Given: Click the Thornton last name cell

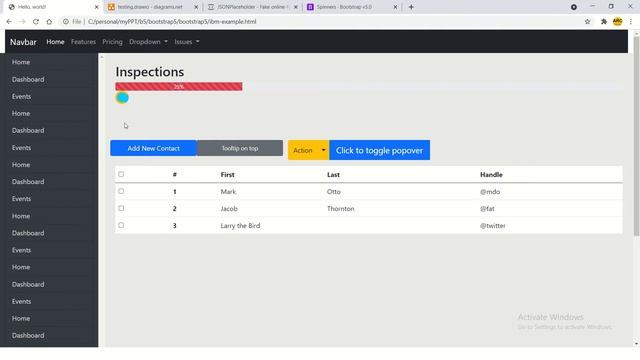Looking at the screenshot, I should point(340,209).
